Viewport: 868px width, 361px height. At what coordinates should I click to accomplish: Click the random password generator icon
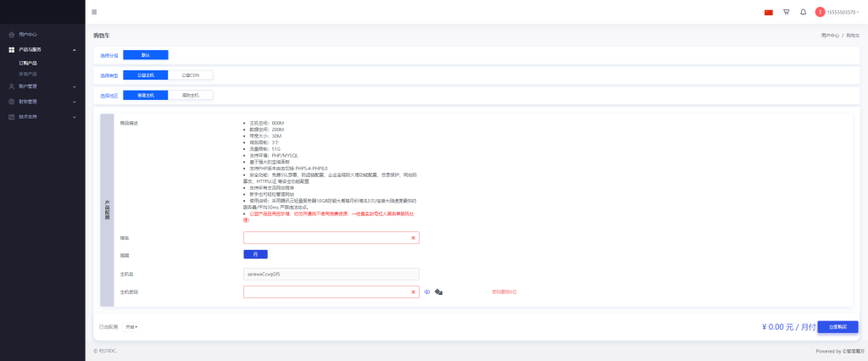[x=439, y=292]
